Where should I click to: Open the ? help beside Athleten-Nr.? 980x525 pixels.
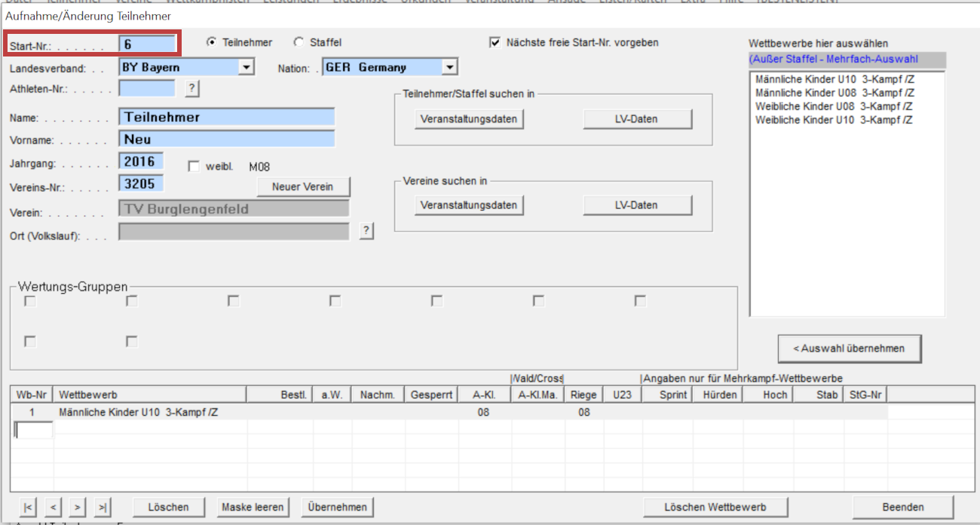click(191, 89)
